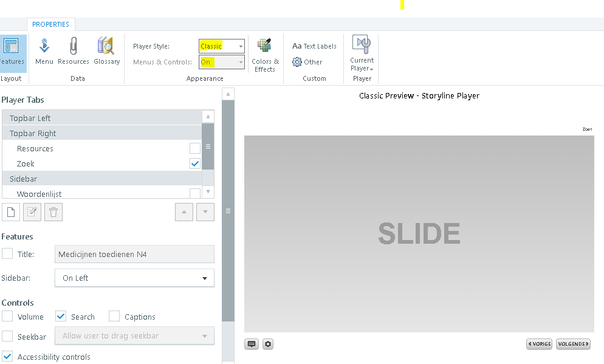Click the settings gear in preview
Image resolution: width=604 pixels, height=364 pixels.
pos(268,344)
